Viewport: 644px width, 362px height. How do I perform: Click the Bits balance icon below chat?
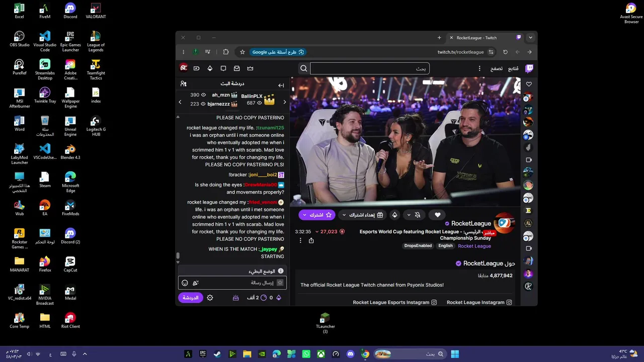point(278,298)
